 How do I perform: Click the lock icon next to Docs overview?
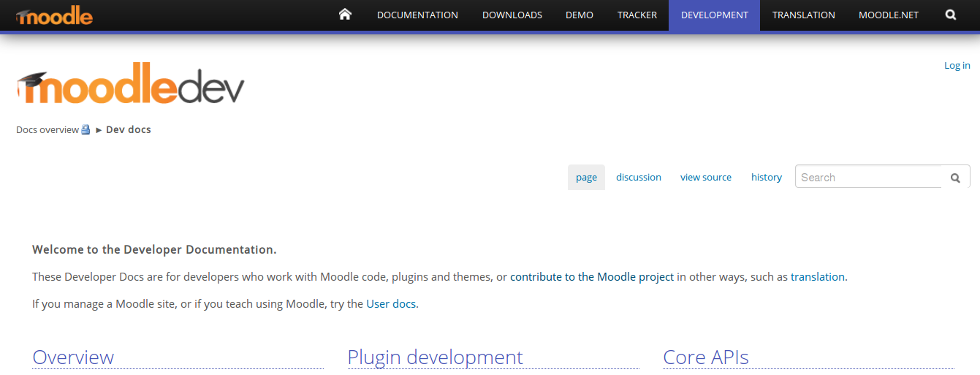click(x=86, y=129)
